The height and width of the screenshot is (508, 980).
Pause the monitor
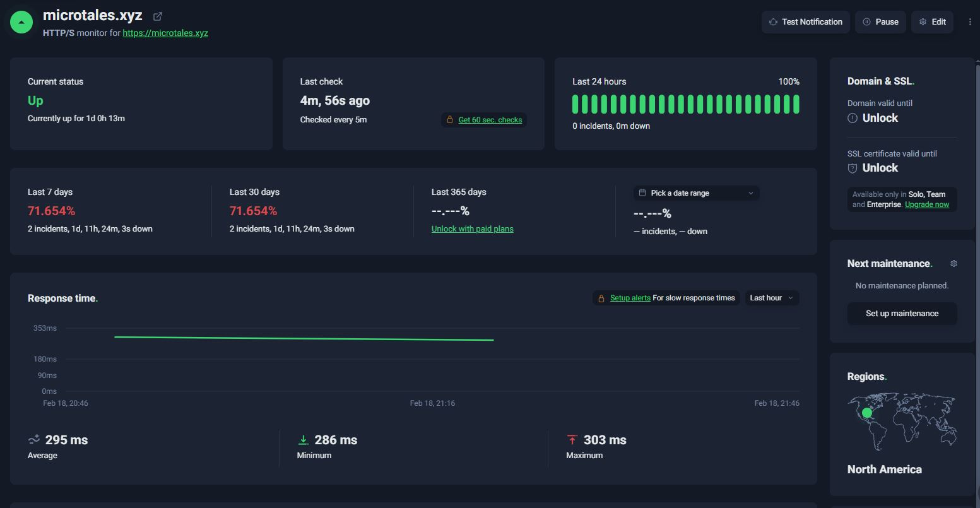pyautogui.click(x=880, y=22)
